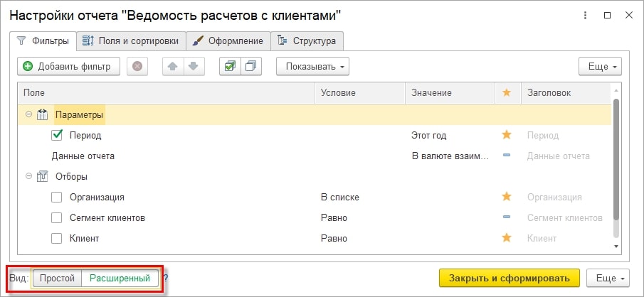Collapse the Отборы group
Viewport: 644px width, 297px height.
[28, 176]
